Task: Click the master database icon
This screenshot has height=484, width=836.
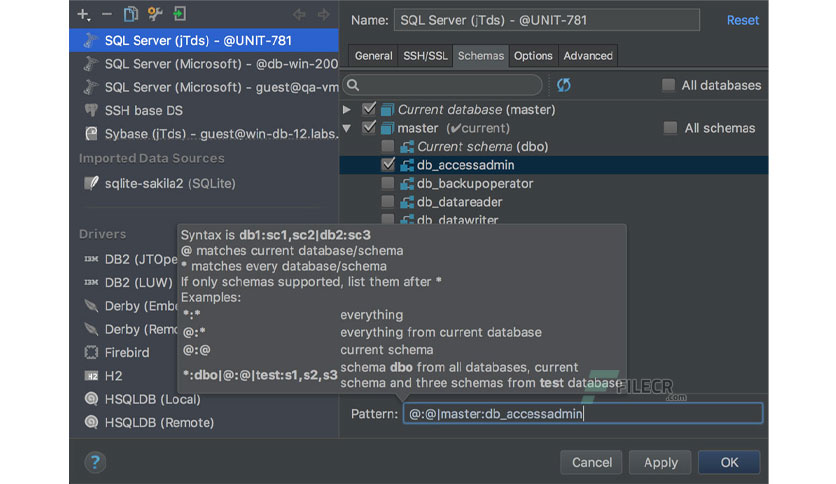Action: click(388, 128)
